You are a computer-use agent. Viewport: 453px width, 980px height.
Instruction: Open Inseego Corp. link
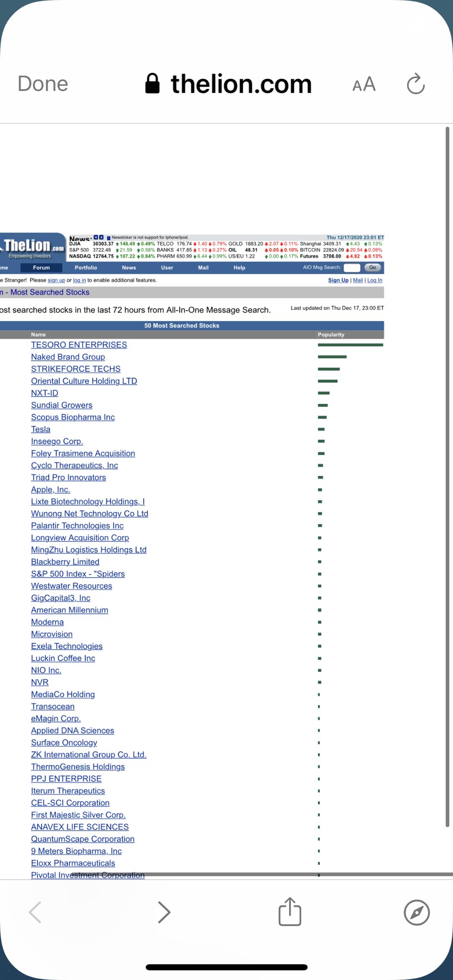tap(57, 441)
